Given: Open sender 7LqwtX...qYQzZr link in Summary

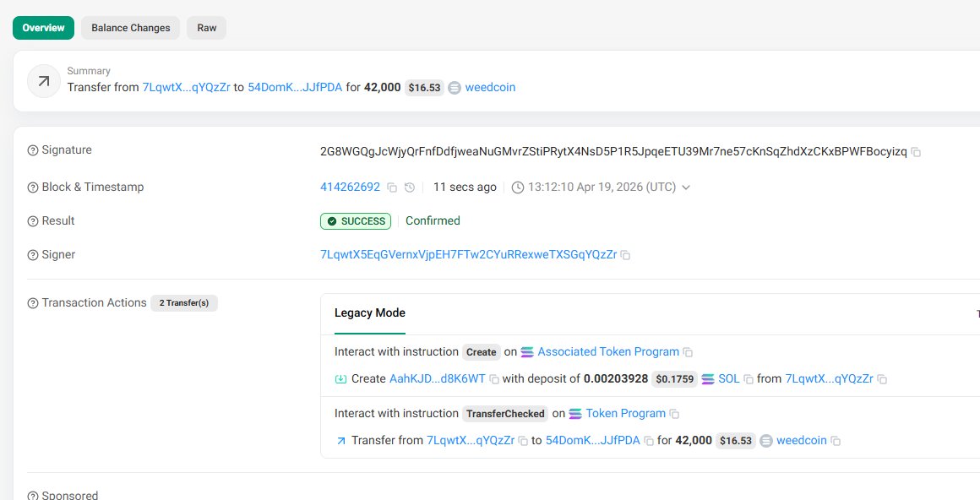Looking at the screenshot, I should click(x=186, y=88).
